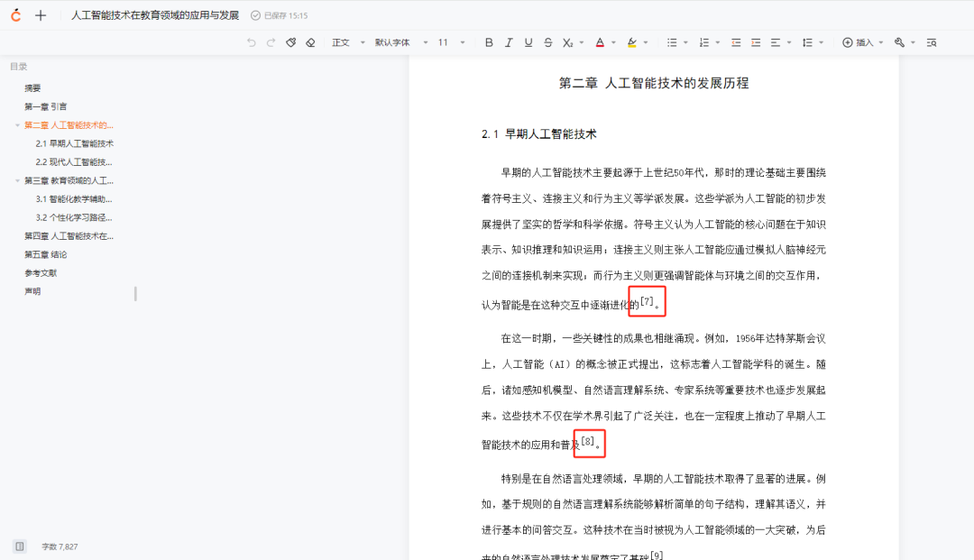This screenshot has width=974, height=560.
Task: Toggle numbered list formatting
Action: 704,42
